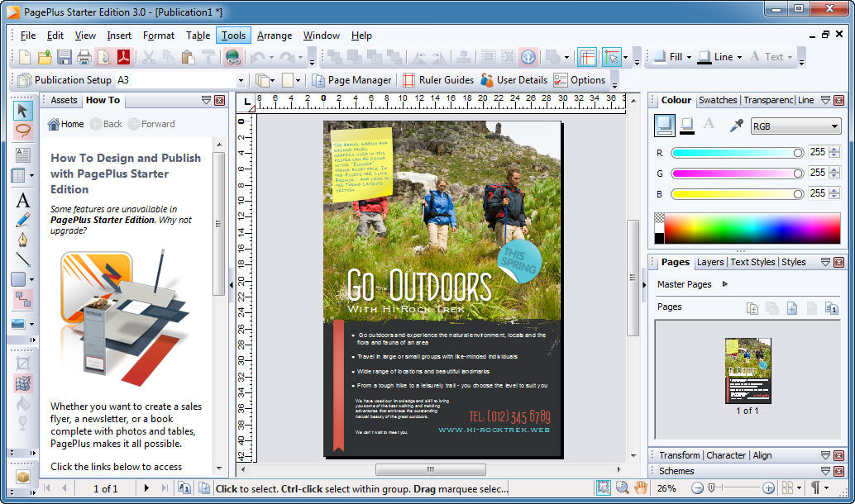Click the Paste clipboard icon
855x504 pixels.
[x=189, y=57]
